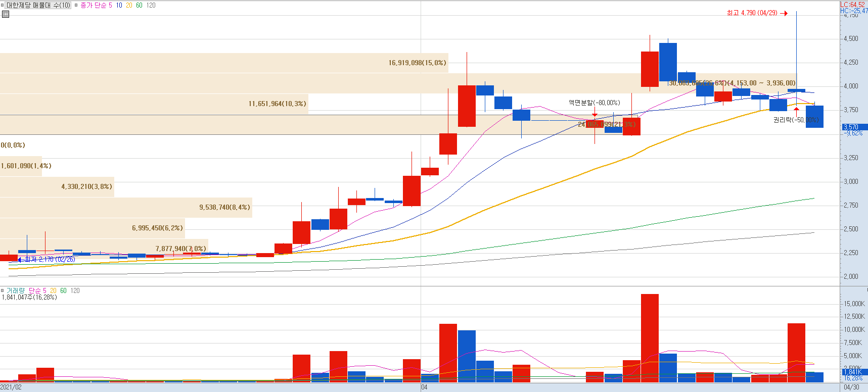Click the 15,000K volume axis label
This screenshot has width=868, height=392.
(854, 304)
